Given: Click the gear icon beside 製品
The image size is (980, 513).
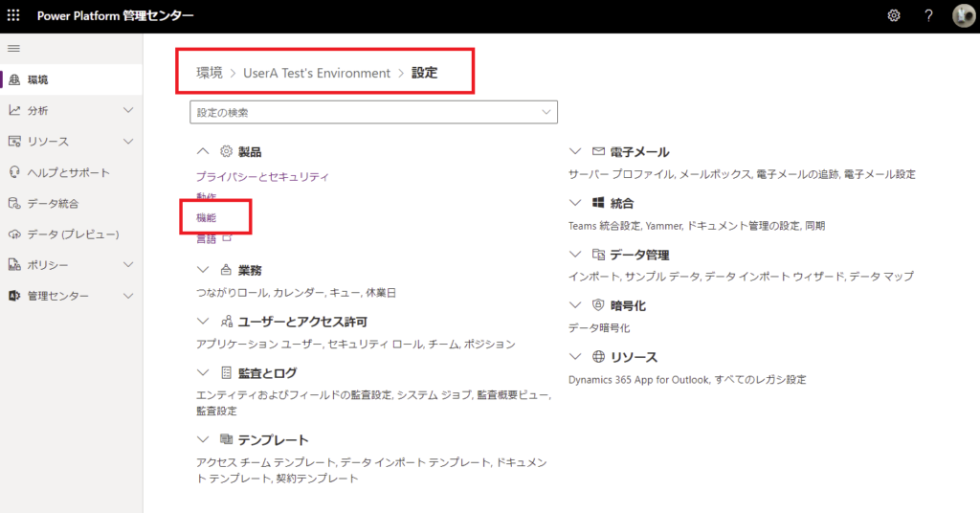Looking at the screenshot, I should point(226,151).
